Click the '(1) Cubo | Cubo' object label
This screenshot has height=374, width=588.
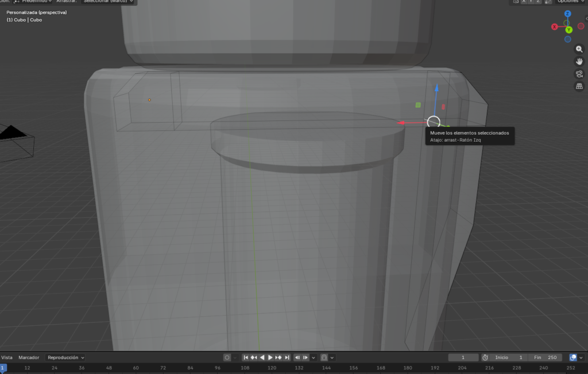click(x=24, y=20)
